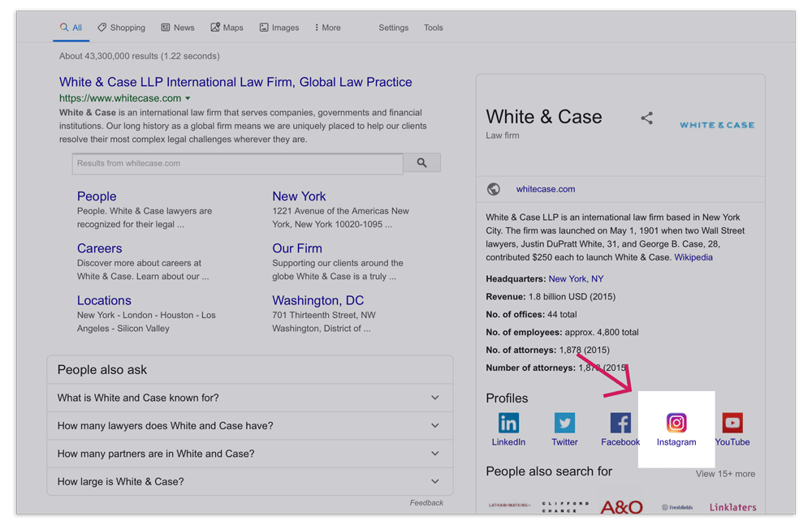
Task: Click the https://www.whitecase.com green URL
Action: tap(120, 98)
